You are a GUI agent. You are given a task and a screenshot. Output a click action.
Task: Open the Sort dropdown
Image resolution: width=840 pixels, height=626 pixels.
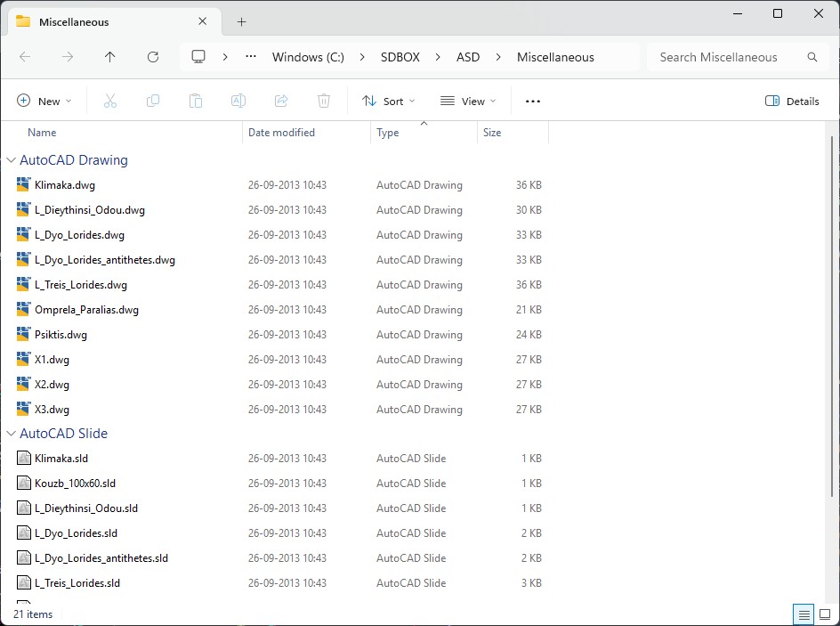pyautogui.click(x=388, y=102)
